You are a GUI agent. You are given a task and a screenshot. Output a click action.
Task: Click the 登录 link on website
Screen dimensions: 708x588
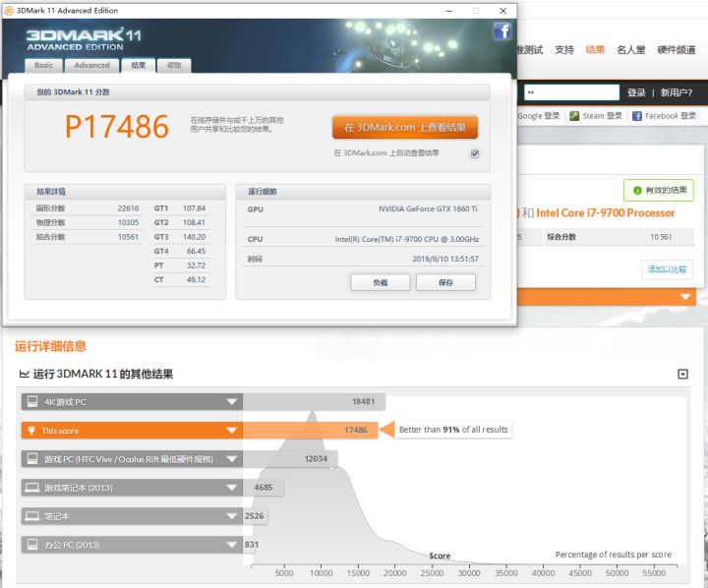(636, 92)
